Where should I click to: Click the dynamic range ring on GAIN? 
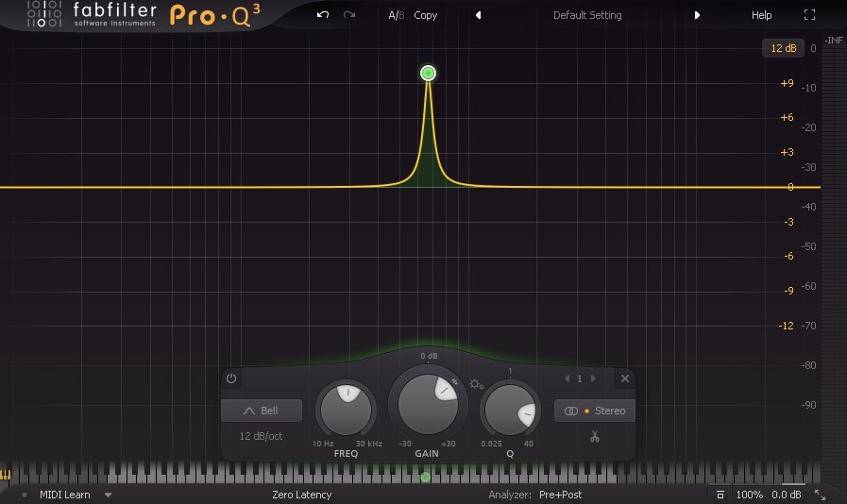(455, 381)
